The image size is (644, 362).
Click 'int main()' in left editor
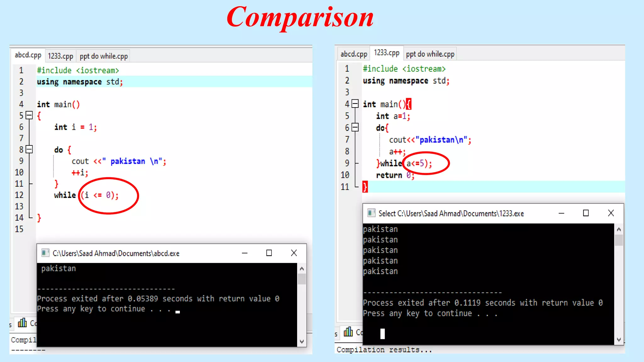click(58, 104)
